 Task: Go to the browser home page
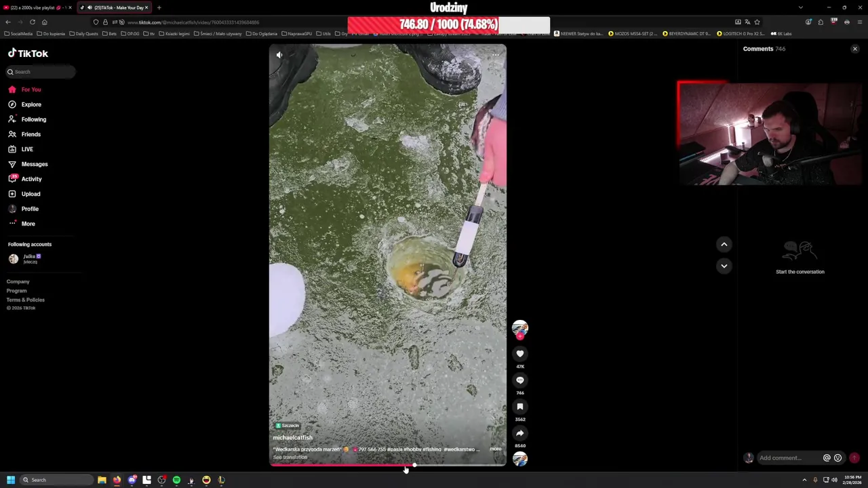[44, 22]
